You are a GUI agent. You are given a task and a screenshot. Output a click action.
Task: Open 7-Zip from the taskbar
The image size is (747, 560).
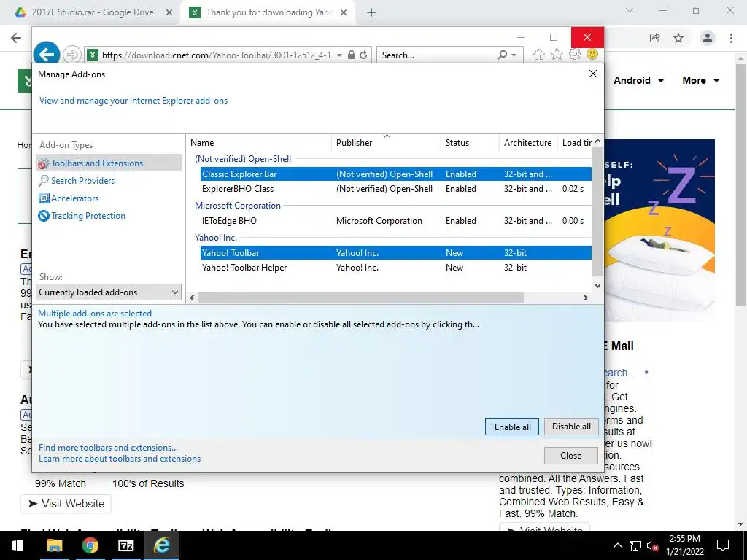point(125,545)
